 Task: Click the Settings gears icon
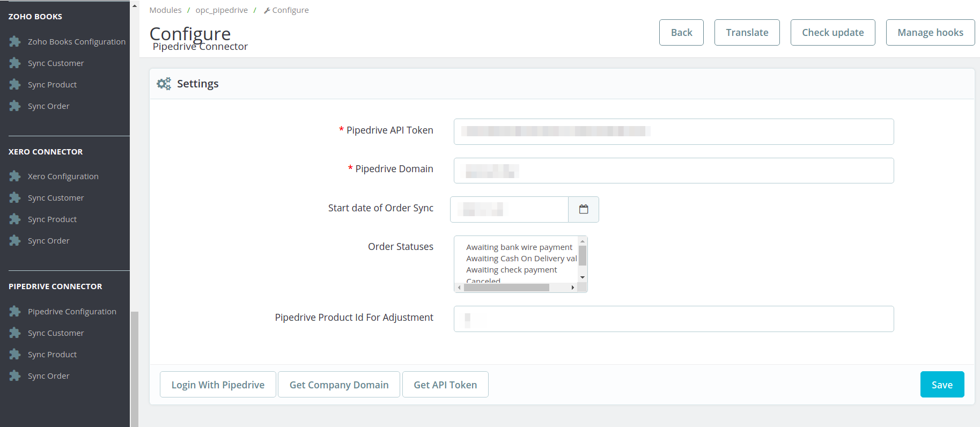tap(164, 84)
